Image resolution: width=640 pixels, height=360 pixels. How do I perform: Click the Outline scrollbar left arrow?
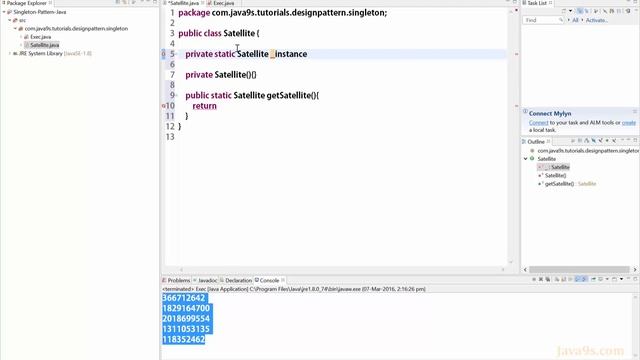coord(525,269)
